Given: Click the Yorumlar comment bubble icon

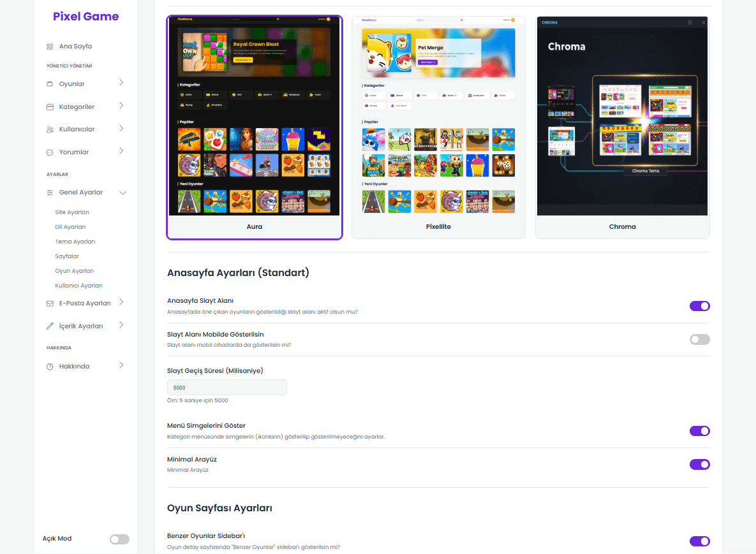Looking at the screenshot, I should (x=50, y=152).
